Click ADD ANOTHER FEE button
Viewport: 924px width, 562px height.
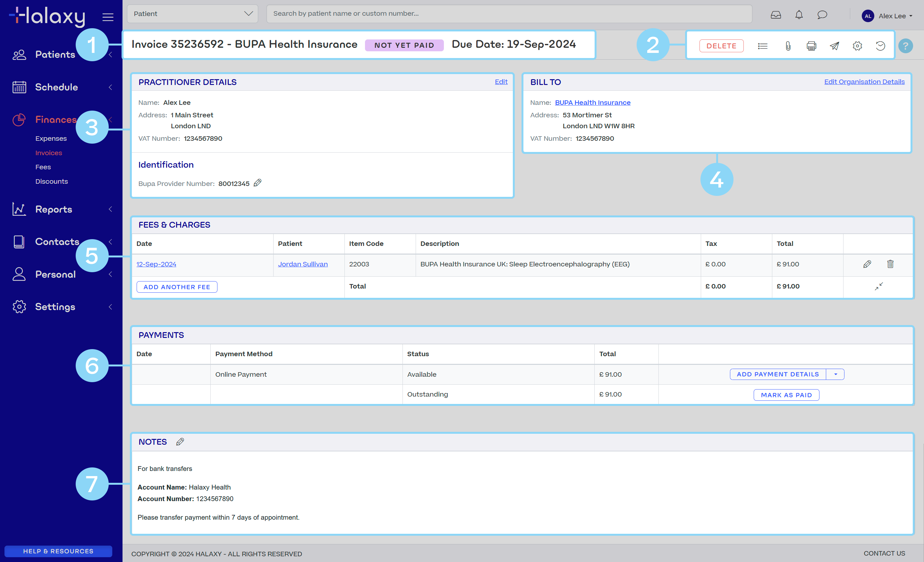pyautogui.click(x=177, y=287)
